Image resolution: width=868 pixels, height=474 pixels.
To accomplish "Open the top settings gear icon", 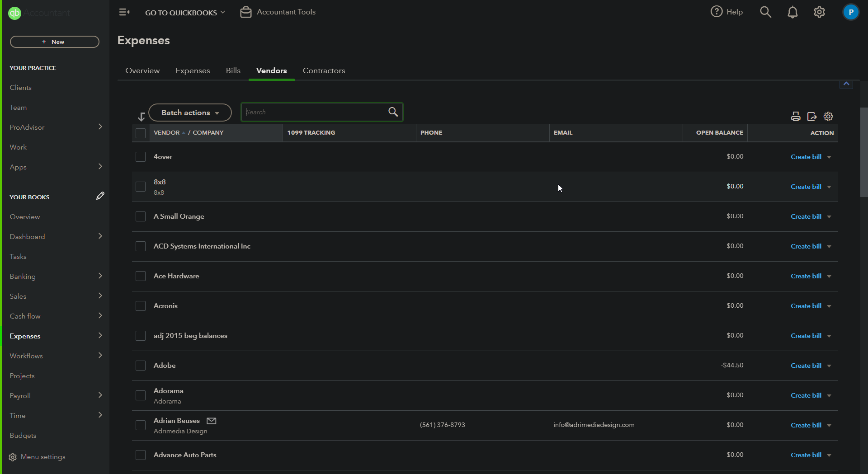I will [820, 12].
